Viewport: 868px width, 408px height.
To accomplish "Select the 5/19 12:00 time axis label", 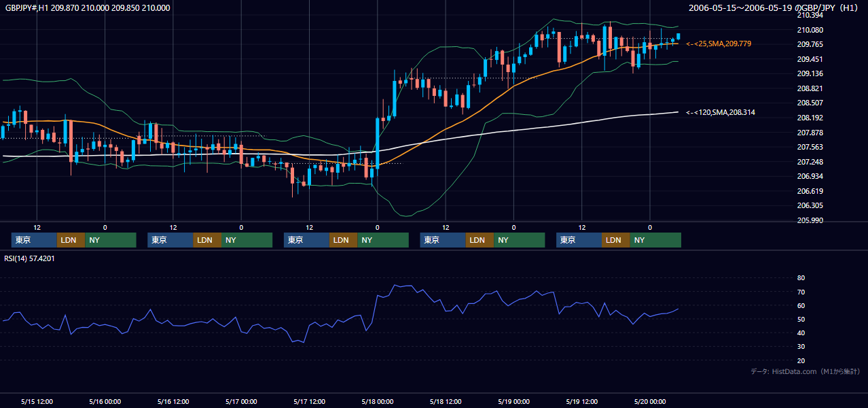I will [582, 401].
